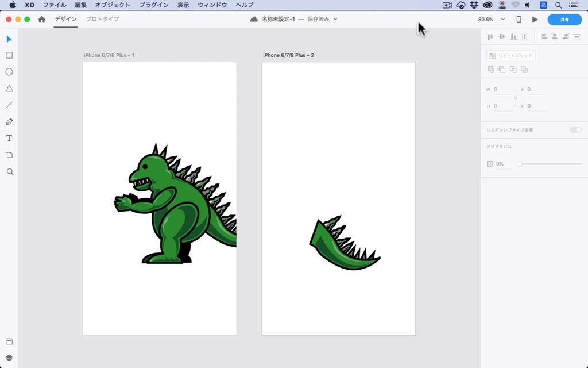The width and height of the screenshot is (588, 368).
Task: Select artboard title iPhone 6/7/8 Plus – 1
Action: tap(109, 55)
